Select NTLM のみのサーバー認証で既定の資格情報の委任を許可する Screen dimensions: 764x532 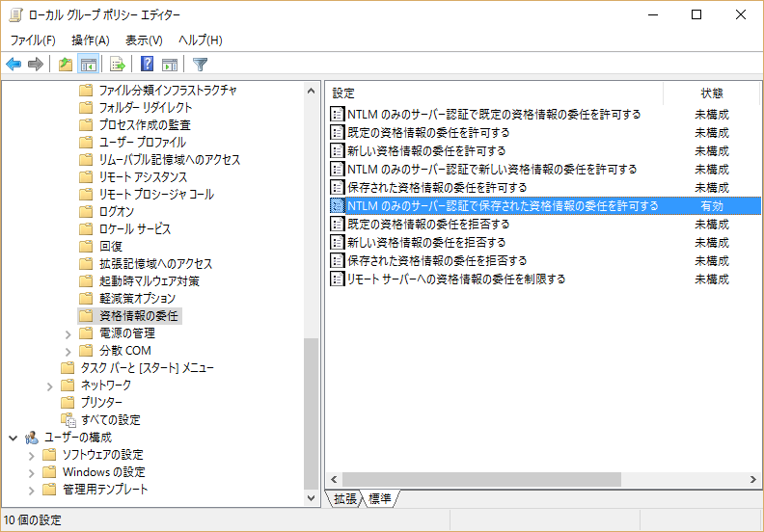tap(494, 115)
